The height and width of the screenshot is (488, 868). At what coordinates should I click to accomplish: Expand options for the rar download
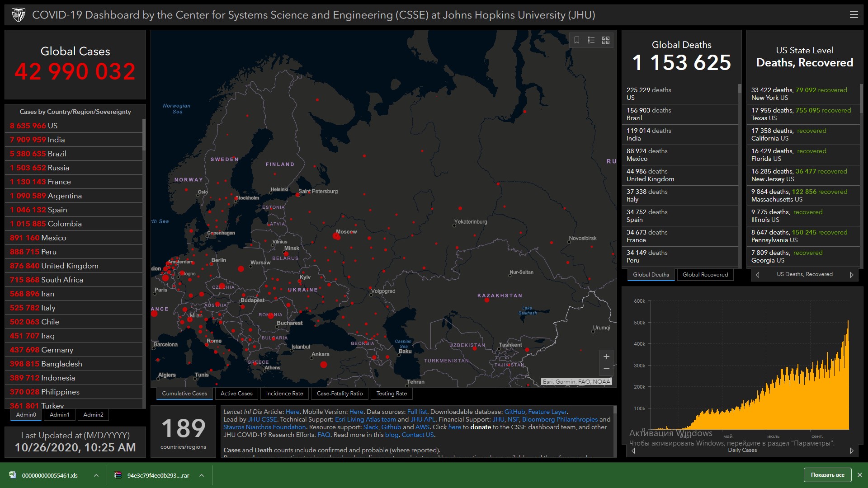point(202,475)
